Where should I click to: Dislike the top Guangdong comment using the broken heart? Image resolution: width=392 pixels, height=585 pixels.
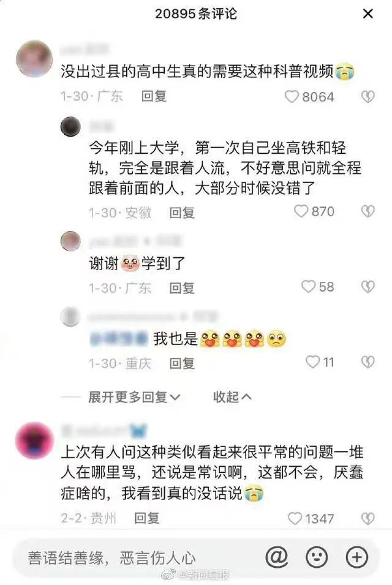[367, 97]
